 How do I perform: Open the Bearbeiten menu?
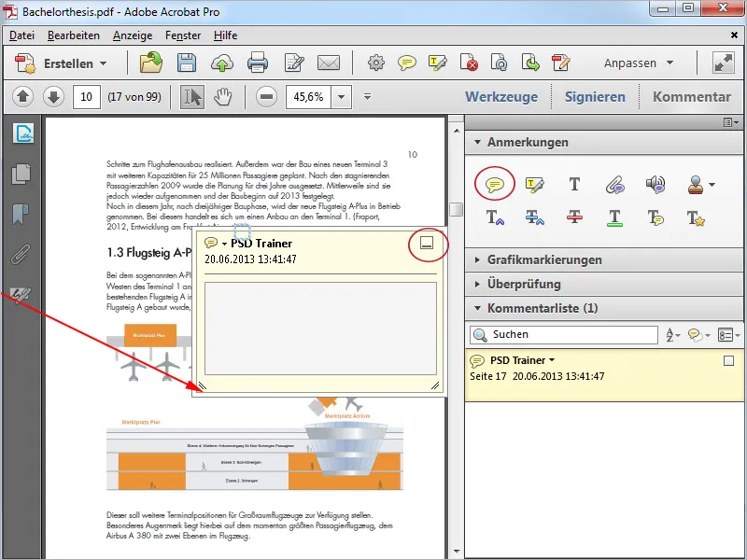point(74,35)
